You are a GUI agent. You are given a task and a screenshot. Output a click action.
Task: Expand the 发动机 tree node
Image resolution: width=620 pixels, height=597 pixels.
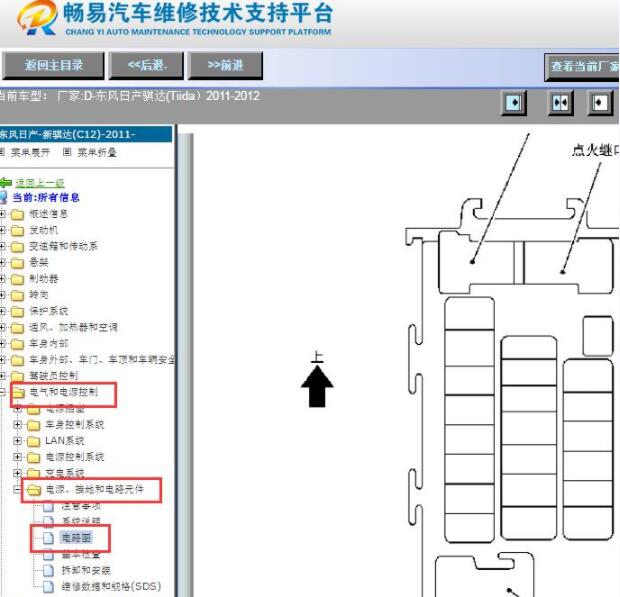[x=2, y=230]
